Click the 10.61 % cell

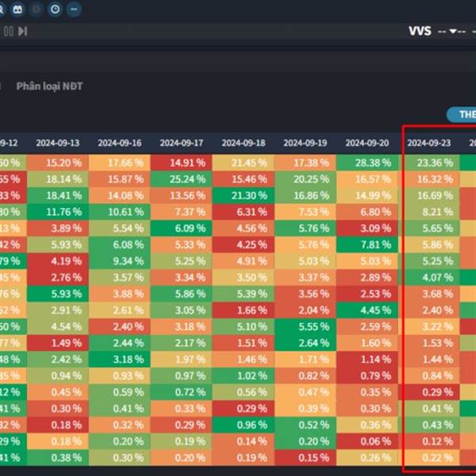(120, 212)
